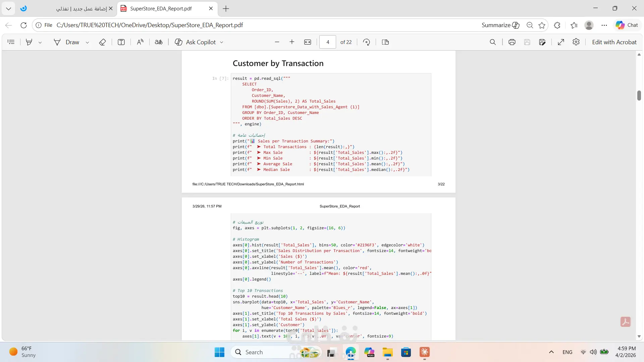644x362 pixels.
Task: Click the Rotate page icon
Action: [366, 42]
